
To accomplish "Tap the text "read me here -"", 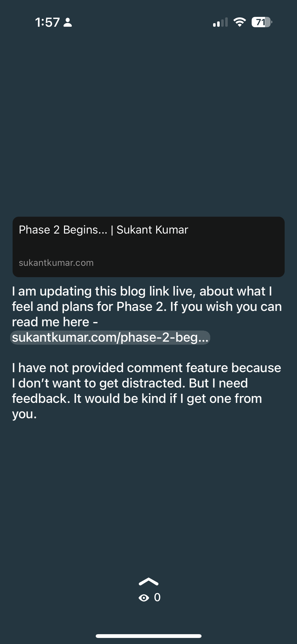I will pyautogui.click(x=55, y=322).
